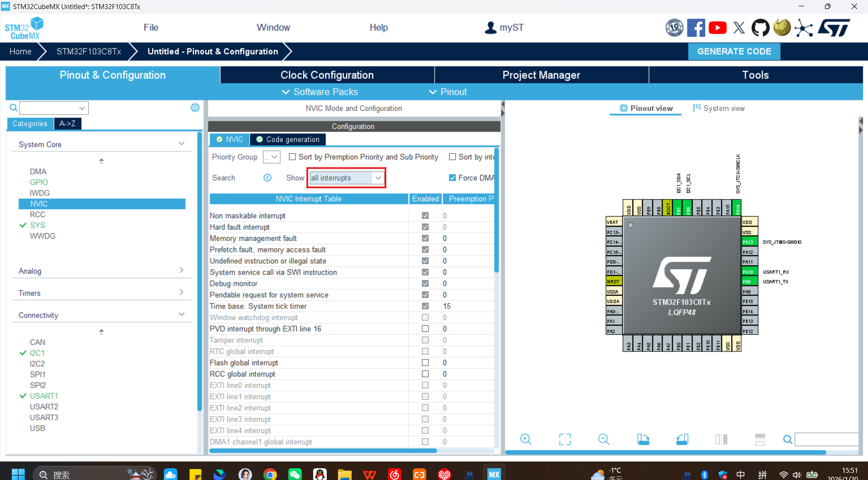Toggle the Force DMA checkbox
The width and height of the screenshot is (868, 480).
tap(452, 178)
